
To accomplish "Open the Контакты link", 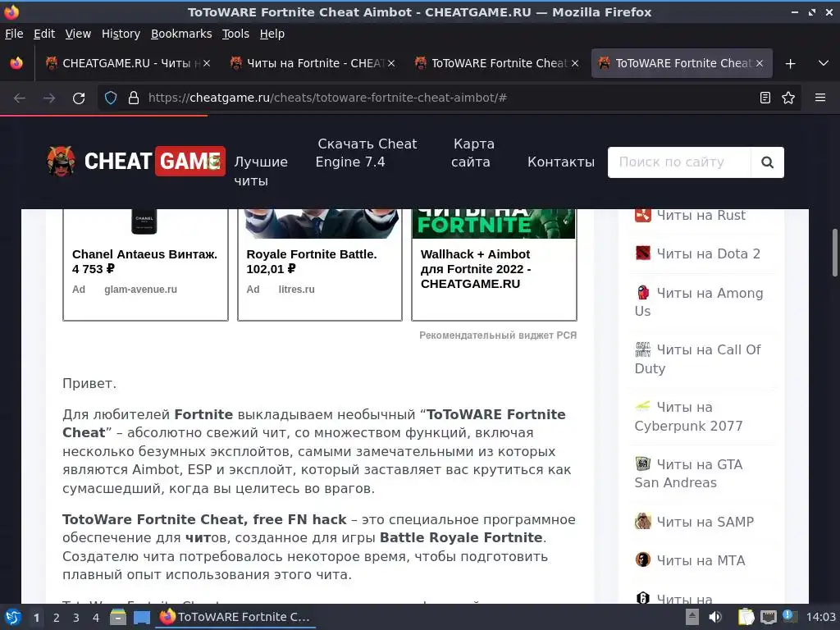I will pyautogui.click(x=561, y=162).
